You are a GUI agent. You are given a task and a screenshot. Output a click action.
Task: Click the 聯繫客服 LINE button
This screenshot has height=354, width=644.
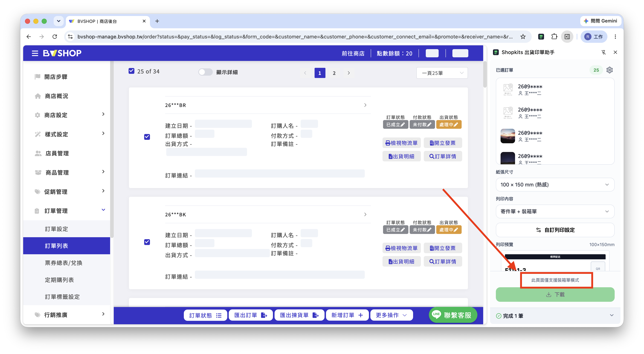[453, 315]
